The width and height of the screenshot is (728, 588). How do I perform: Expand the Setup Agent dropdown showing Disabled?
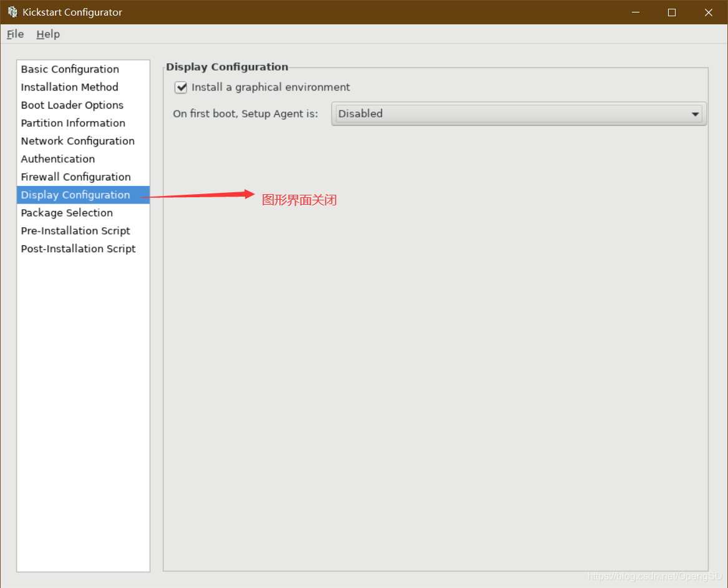(518, 114)
